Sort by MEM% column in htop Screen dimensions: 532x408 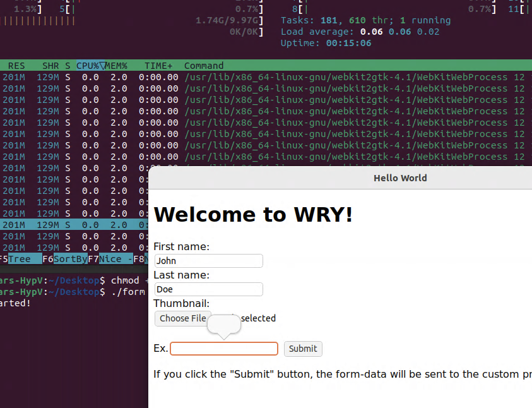[x=116, y=66]
